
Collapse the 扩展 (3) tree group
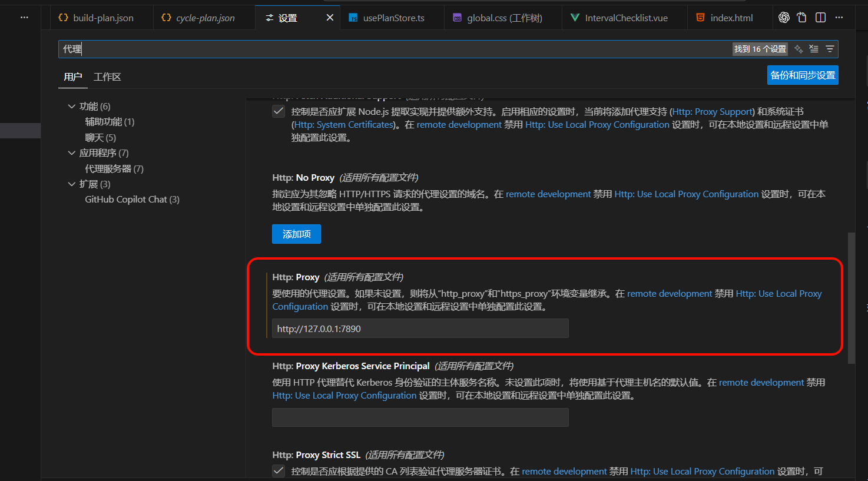(72, 184)
